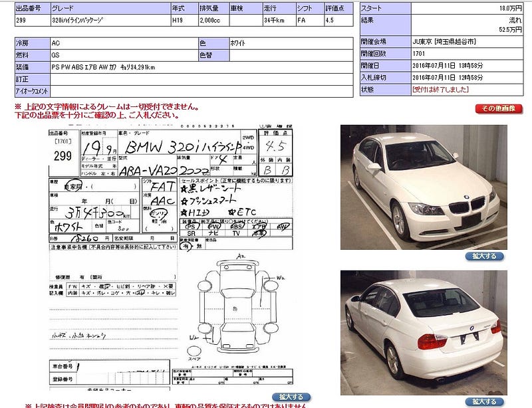The width and height of the screenshot is (532, 408).
Task: Select the grade text 320iハイラインパッケージ
Action: pos(77,21)
